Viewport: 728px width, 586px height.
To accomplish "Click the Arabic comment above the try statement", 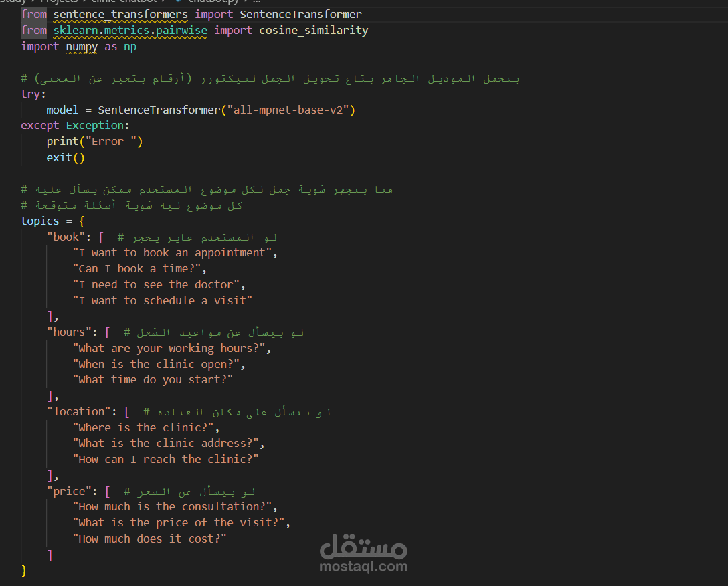I will point(270,78).
